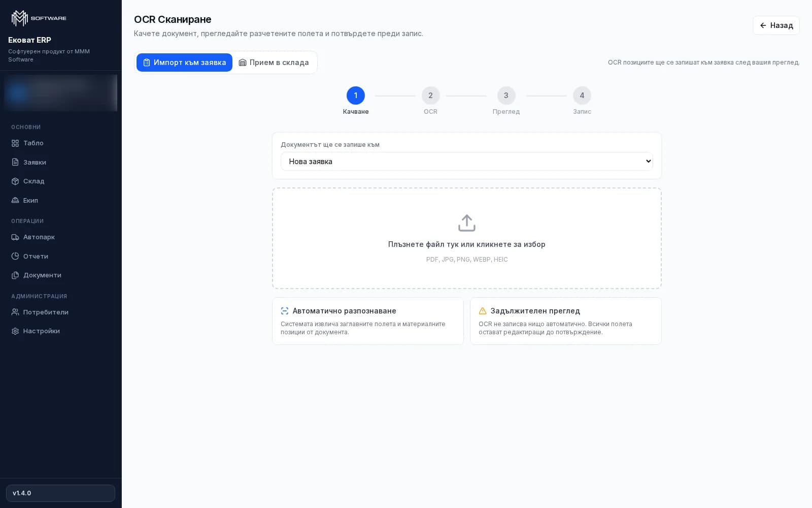812x508 pixels.
Task: Click the warning triangle beside Задължителен преглед
Action: [x=483, y=311]
